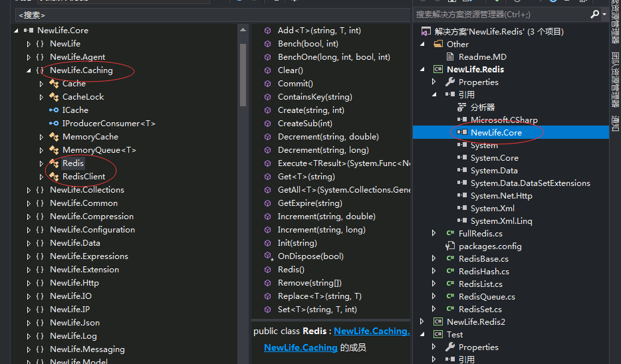This screenshot has width=621, height=364.
Task: Expand the MemoryCache class node
Action: (41, 137)
